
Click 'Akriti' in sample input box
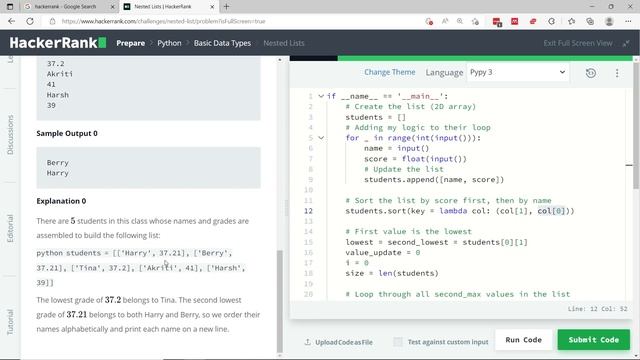tap(60, 74)
